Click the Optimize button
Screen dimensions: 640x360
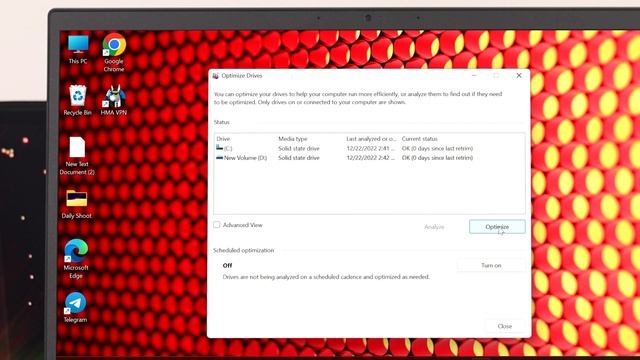(x=497, y=227)
